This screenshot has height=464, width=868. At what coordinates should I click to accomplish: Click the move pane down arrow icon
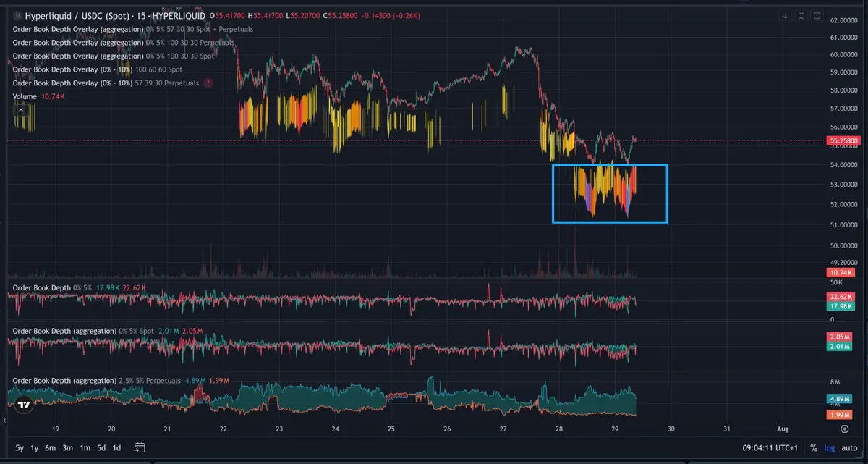(786, 15)
